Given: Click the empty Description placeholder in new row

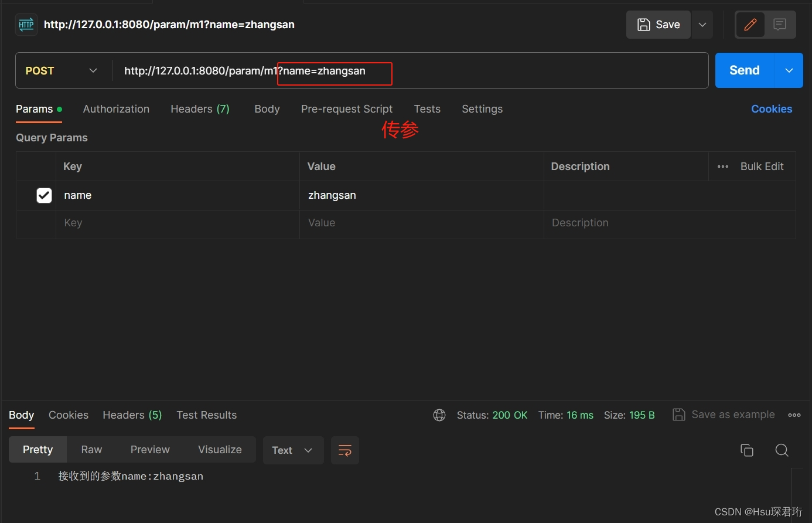Looking at the screenshot, I should pos(670,223).
